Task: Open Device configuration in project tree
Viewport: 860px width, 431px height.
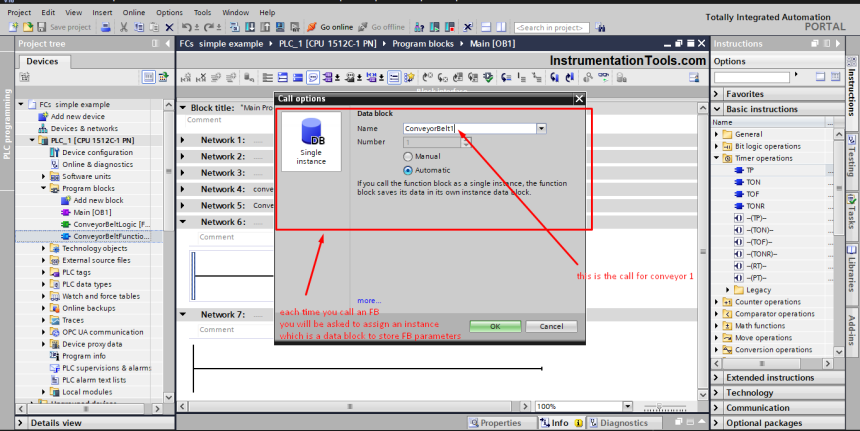Action: [x=98, y=152]
